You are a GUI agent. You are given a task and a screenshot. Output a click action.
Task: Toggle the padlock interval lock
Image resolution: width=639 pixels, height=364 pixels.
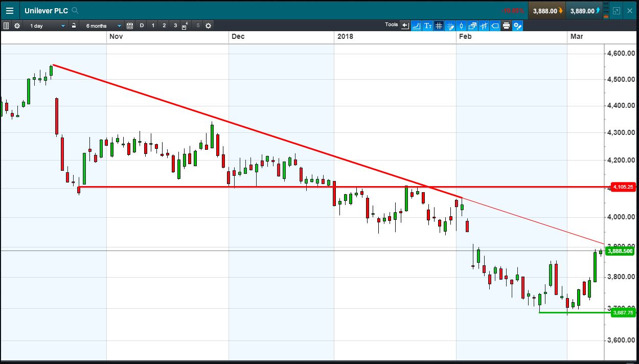click(74, 26)
